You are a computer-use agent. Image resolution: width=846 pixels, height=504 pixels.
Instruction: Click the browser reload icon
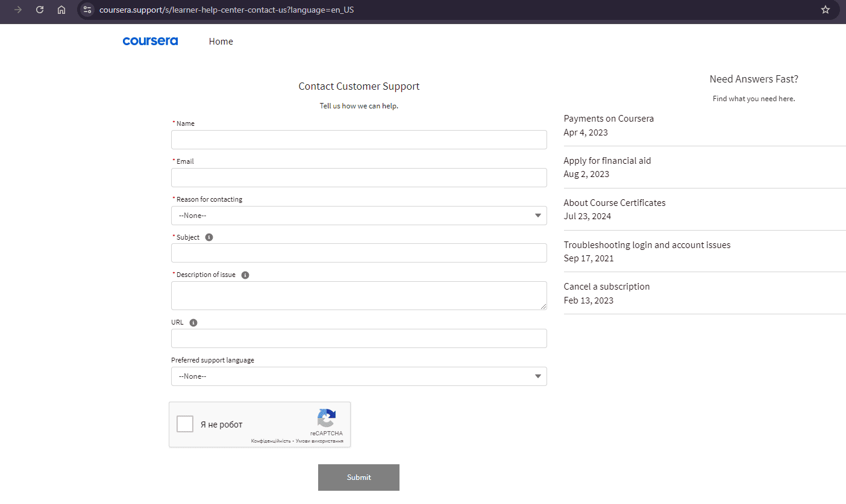40,10
